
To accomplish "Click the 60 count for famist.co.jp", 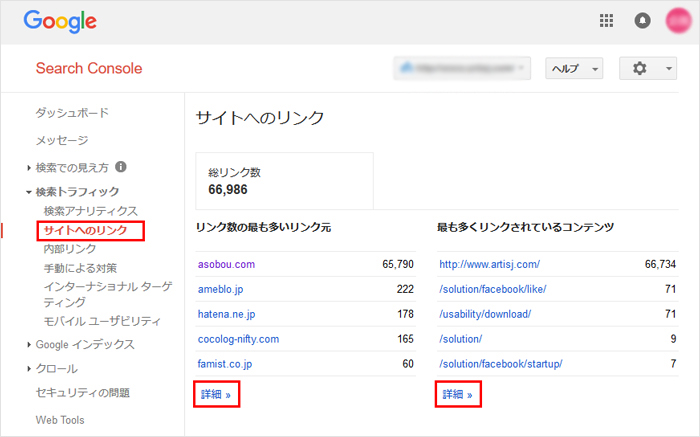I will [408, 364].
